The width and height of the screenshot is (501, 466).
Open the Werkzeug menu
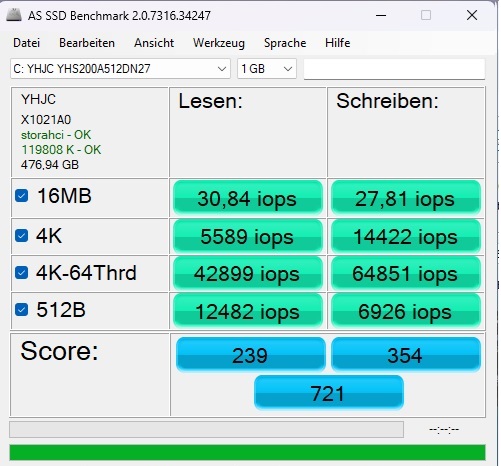[x=219, y=43]
